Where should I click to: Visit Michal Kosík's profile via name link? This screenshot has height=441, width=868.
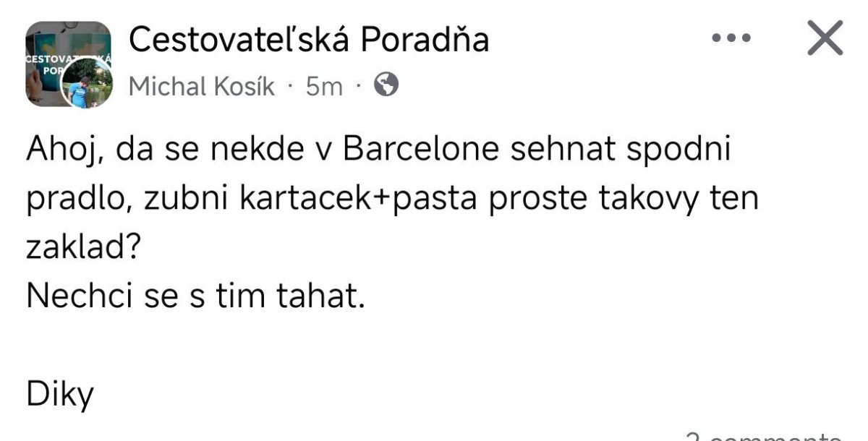click(x=202, y=87)
